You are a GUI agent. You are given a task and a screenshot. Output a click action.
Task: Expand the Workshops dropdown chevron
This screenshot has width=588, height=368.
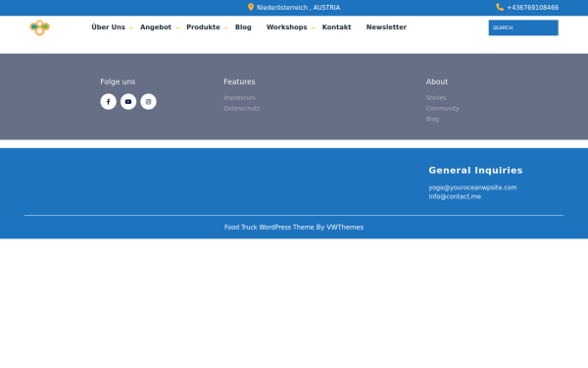click(x=314, y=27)
